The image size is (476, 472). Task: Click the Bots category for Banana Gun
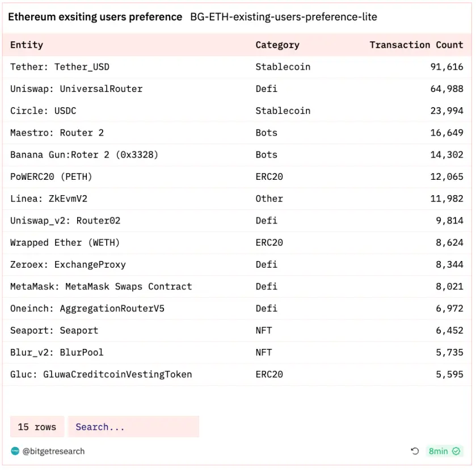pos(266,155)
